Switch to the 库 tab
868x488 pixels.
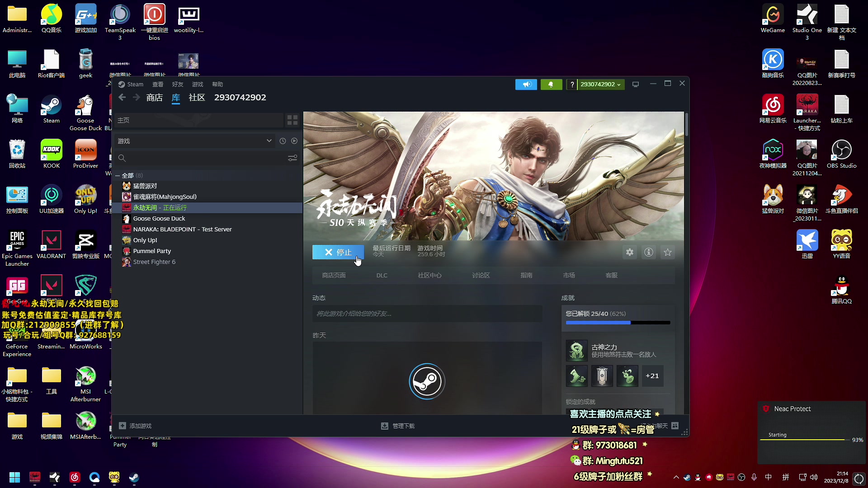click(x=176, y=98)
